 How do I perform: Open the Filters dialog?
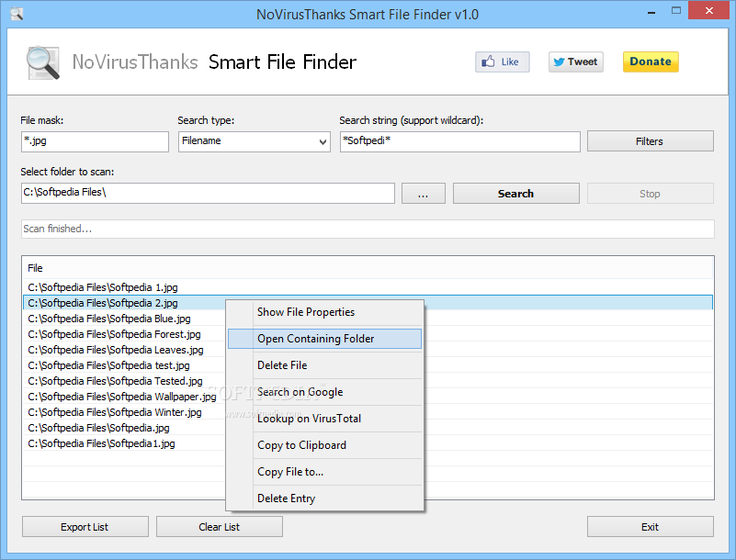point(651,141)
